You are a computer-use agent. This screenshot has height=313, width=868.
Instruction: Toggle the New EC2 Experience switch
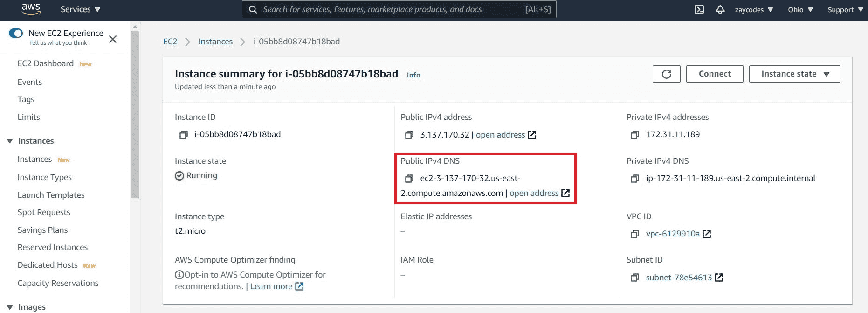(x=16, y=33)
